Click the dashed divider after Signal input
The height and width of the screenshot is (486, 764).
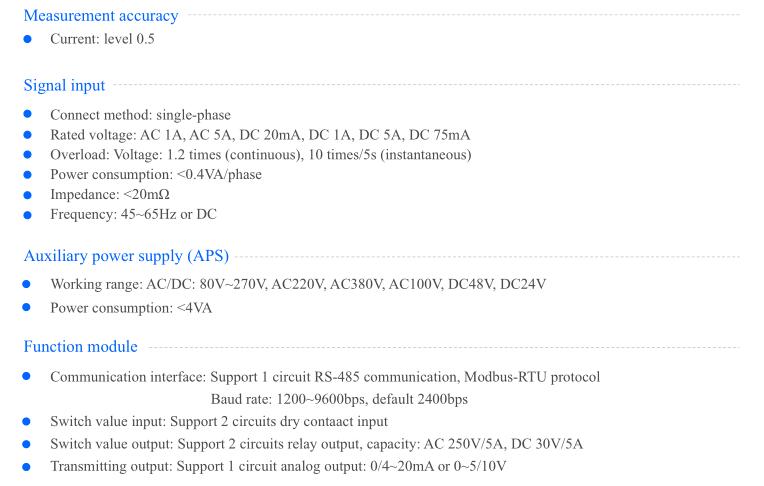point(426,85)
